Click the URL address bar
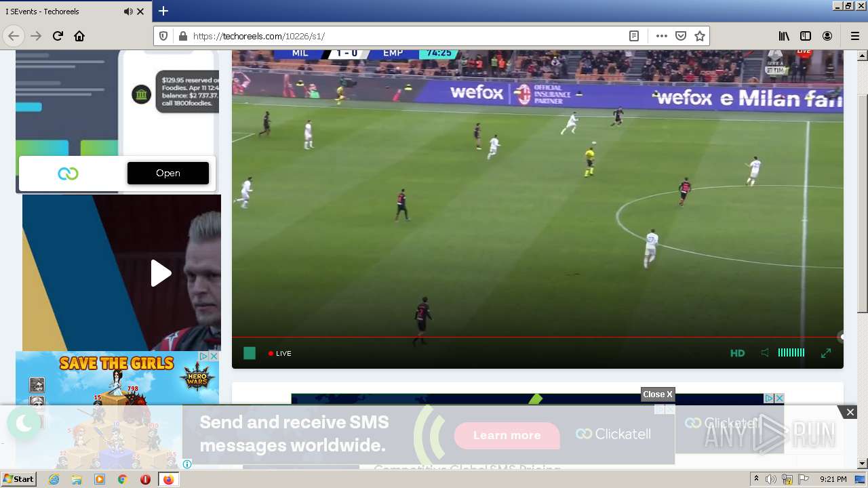 (x=407, y=36)
